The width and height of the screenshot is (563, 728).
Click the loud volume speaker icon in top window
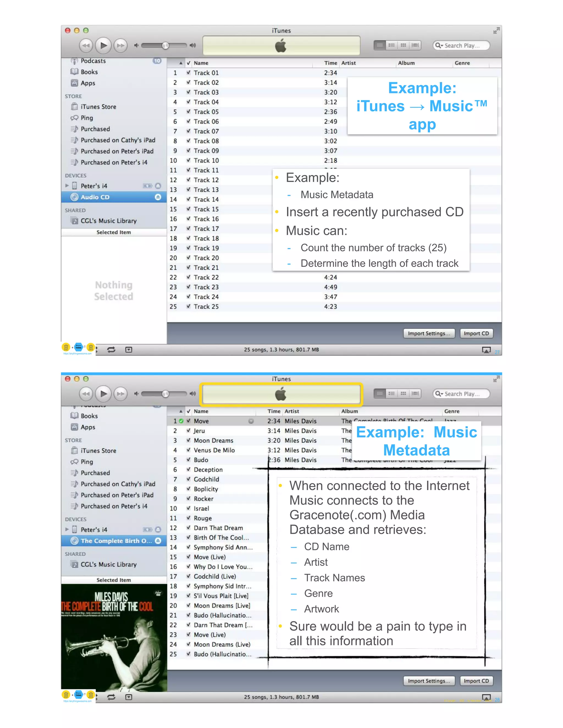[x=193, y=45]
